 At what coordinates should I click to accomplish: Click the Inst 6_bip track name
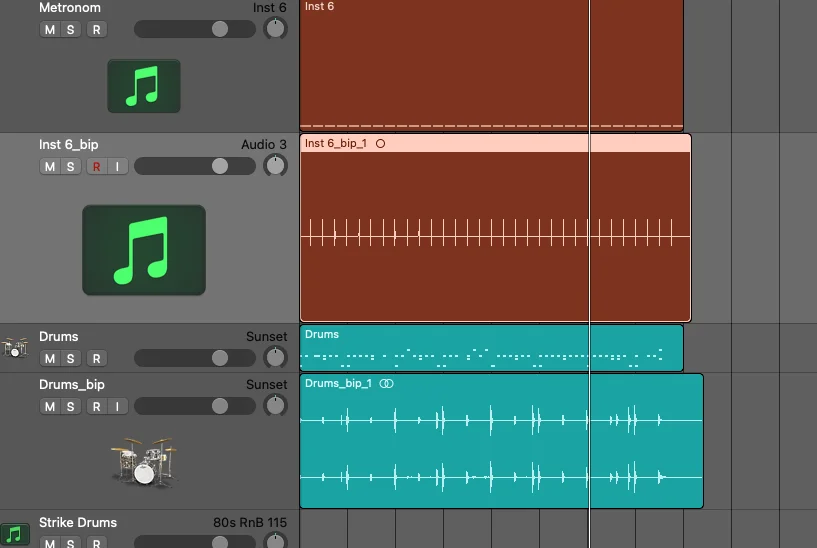[x=69, y=145]
